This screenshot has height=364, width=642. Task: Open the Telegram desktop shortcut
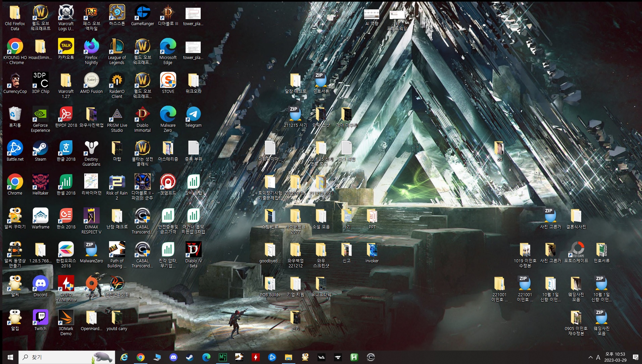(x=193, y=117)
